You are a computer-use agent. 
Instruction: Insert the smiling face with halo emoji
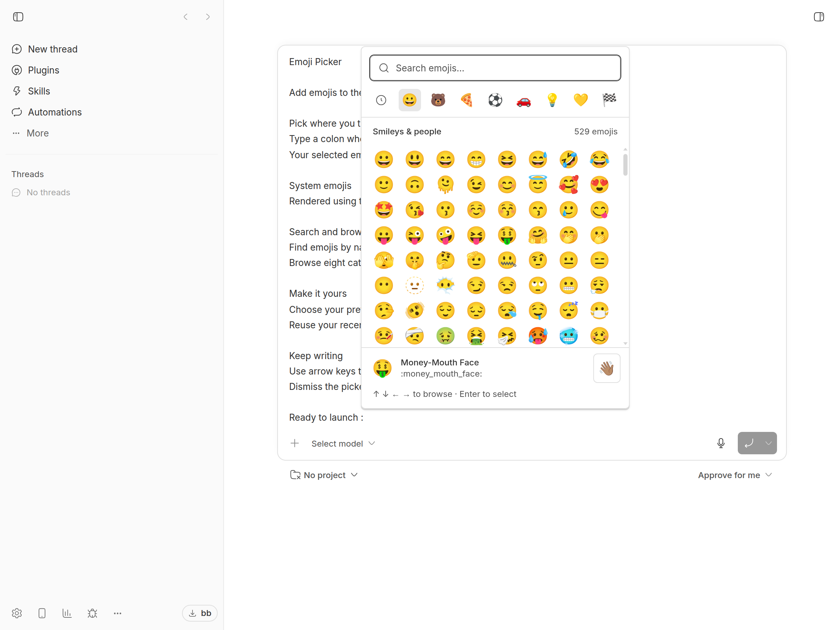[x=537, y=184]
